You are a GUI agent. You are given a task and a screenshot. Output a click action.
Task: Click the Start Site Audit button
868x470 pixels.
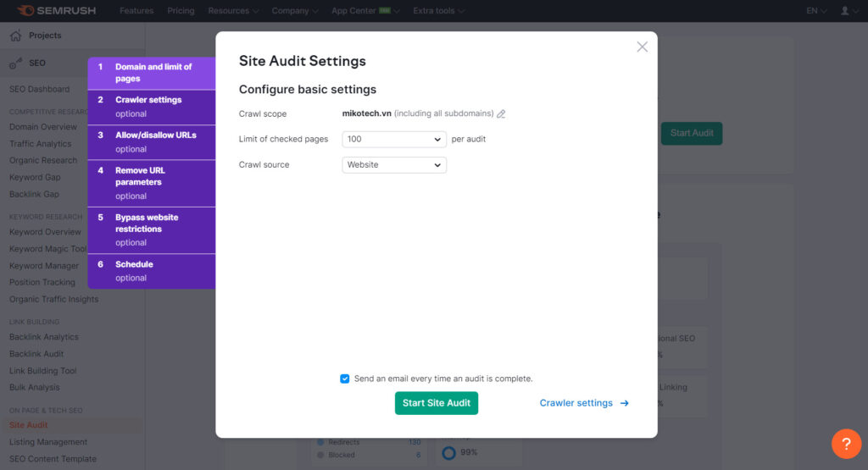[x=437, y=403]
